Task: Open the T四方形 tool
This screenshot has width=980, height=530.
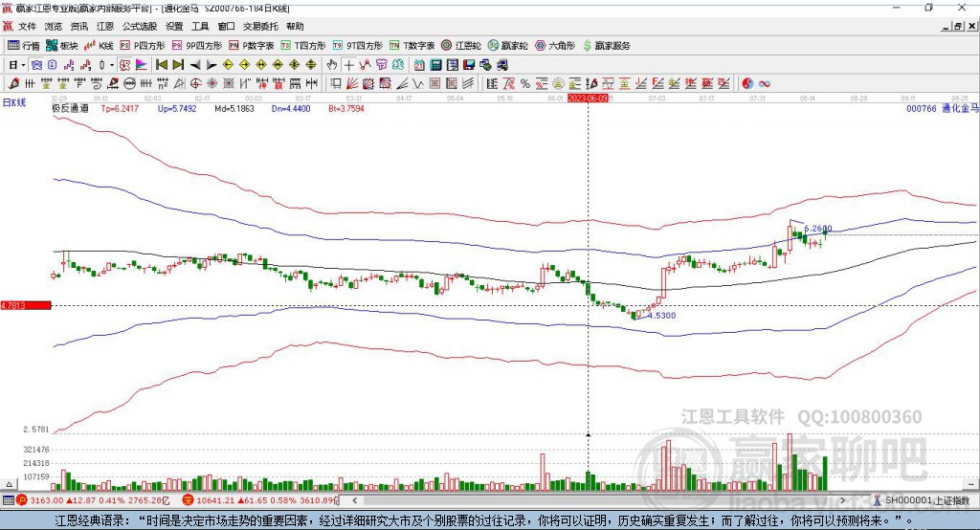Action: [303, 46]
